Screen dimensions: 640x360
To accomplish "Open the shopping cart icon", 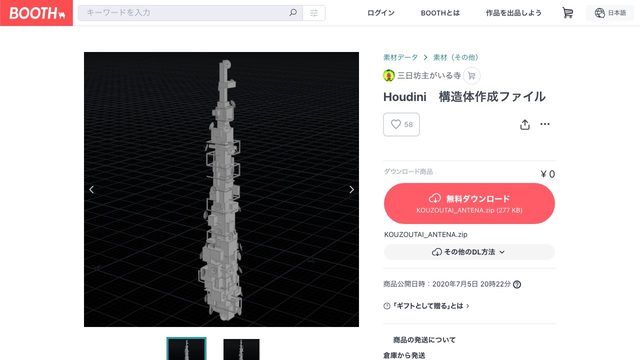I will click(x=567, y=13).
